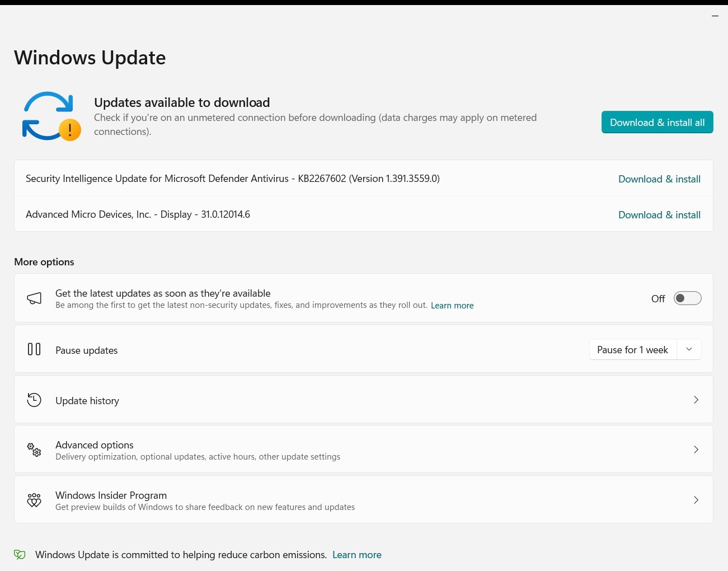The height and width of the screenshot is (571, 728).
Task: Toggle the get latest updates switch on
Action: click(687, 298)
